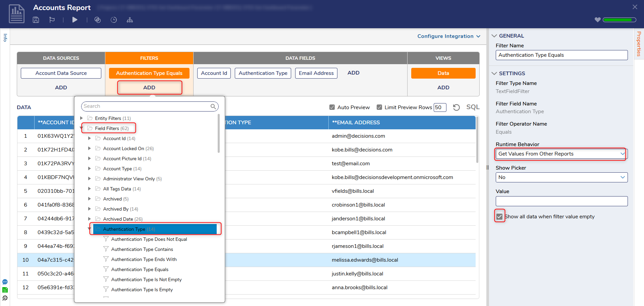Select Authentication Type Contains filter option
Viewport: 644px width, 306px height.
click(142, 249)
